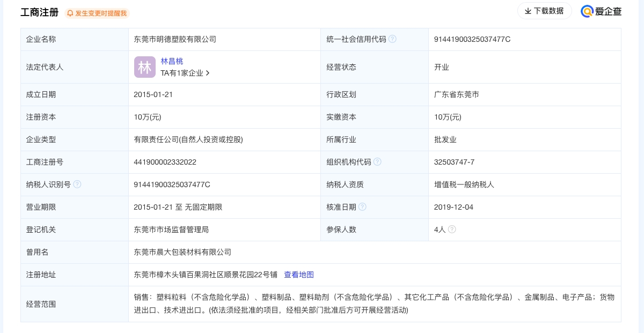Click the bell icon for change reminders

click(70, 13)
